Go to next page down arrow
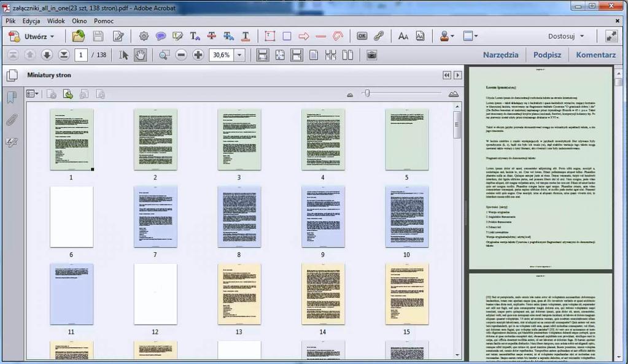Image resolution: width=628 pixels, height=364 pixels. (47, 55)
